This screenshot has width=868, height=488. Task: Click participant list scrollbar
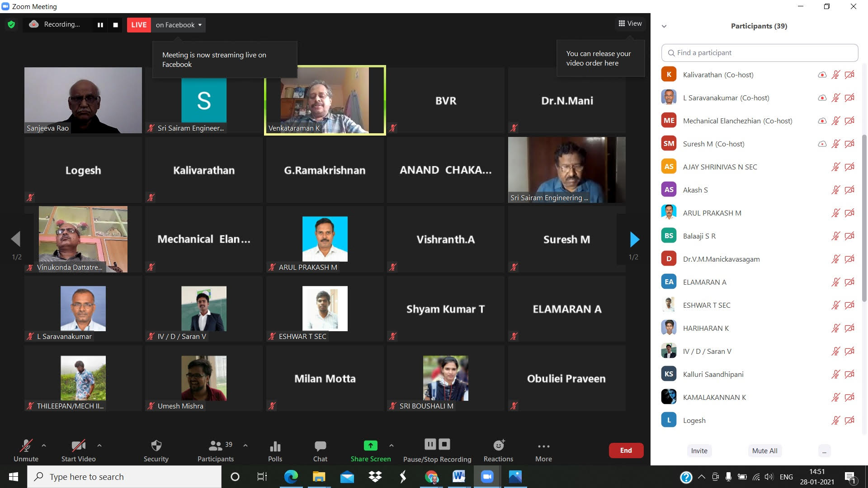click(x=864, y=218)
